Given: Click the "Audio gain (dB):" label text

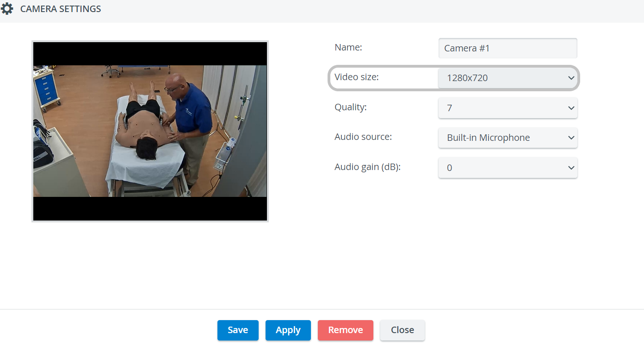Looking at the screenshot, I should click(x=367, y=167).
